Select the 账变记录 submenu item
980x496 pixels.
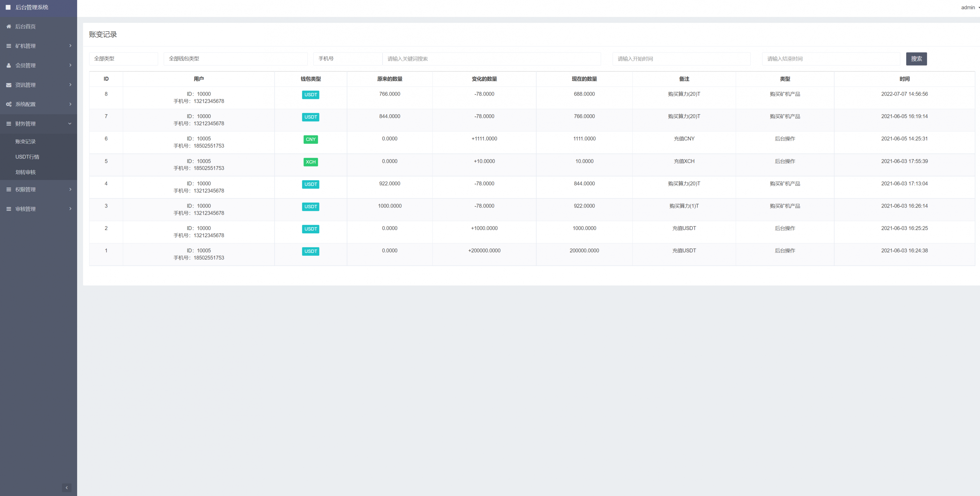[25, 141]
